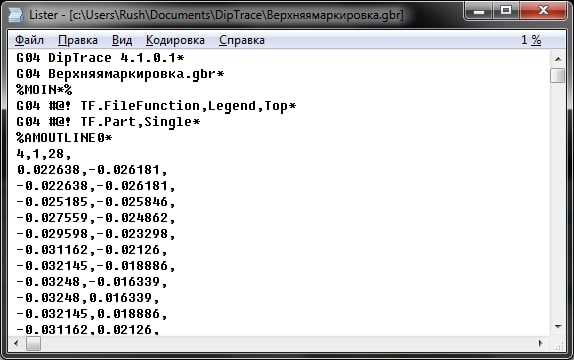Click the '-0.022638,-0.026181,' line

click(96, 186)
